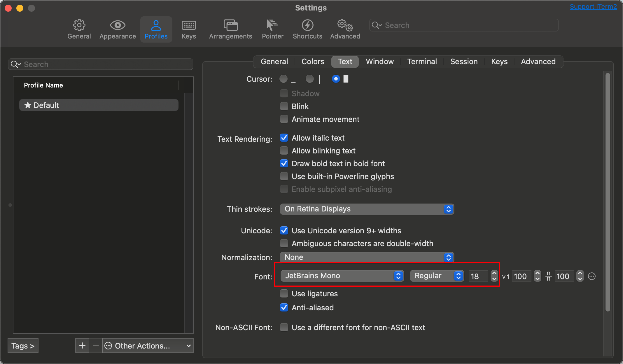Toggle Draw bold text in bold font
The image size is (623, 364).
284,163
